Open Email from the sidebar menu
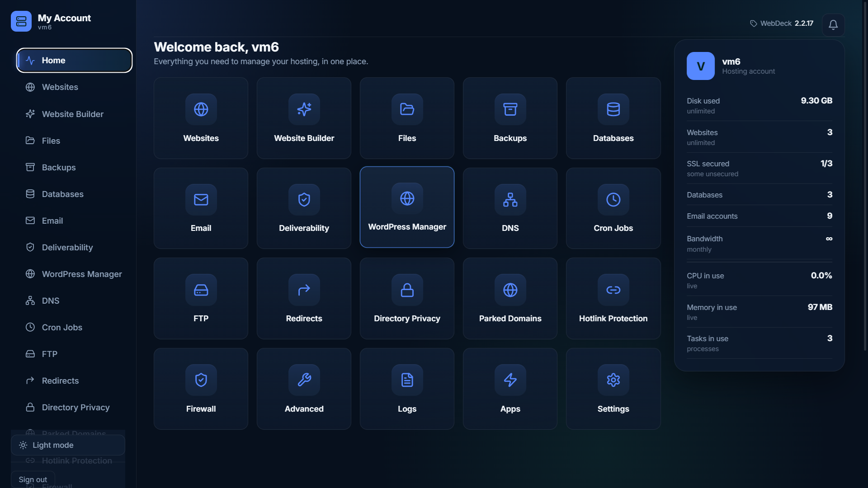Viewport: 868px width, 488px height. (75, 221)
